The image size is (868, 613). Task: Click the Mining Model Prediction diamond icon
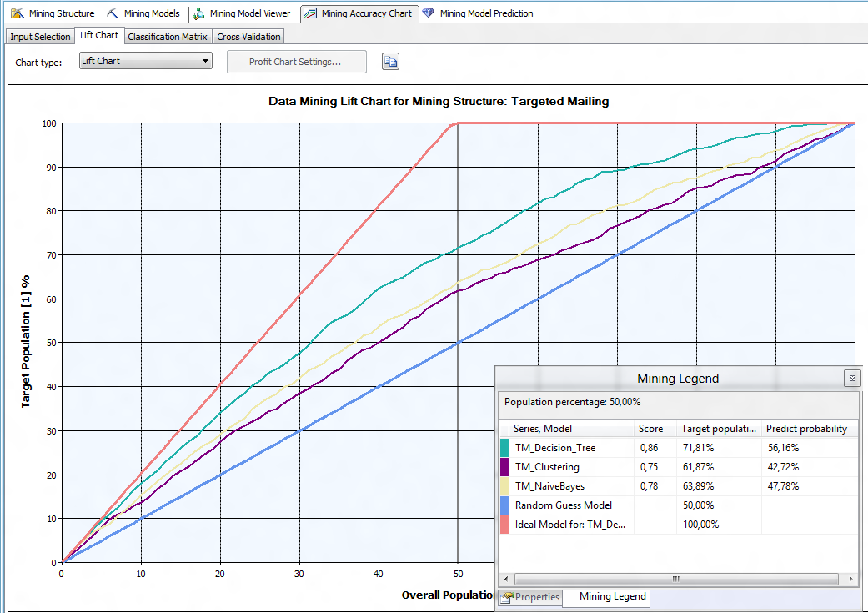tap(429, 13)
